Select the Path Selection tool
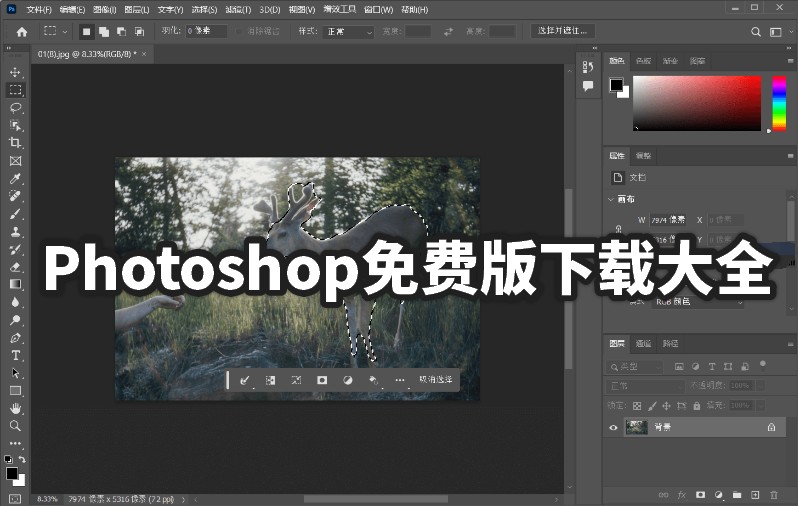The height and width of the screenshot is (506, 798). 15,373
